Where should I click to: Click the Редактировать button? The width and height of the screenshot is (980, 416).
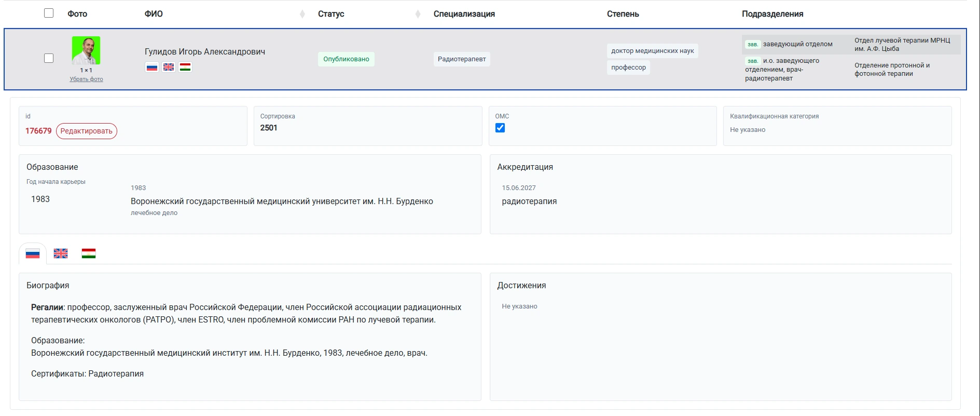(87, 131)
